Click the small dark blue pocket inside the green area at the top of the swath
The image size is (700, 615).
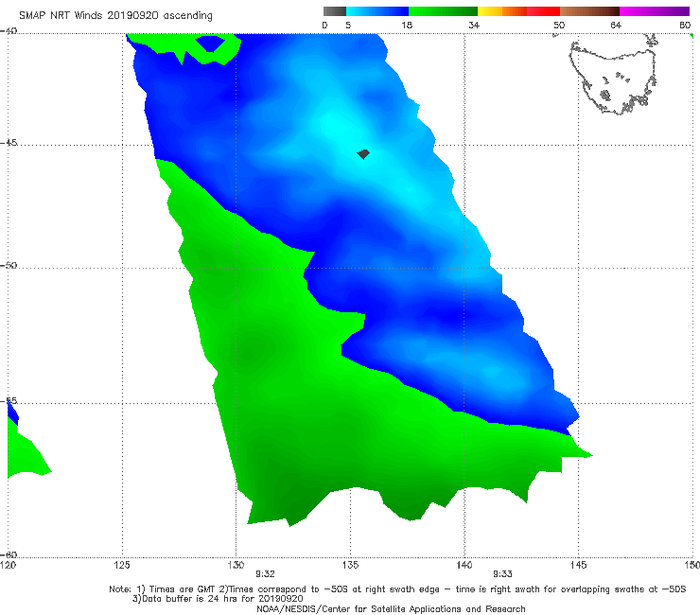click(210, 44)
